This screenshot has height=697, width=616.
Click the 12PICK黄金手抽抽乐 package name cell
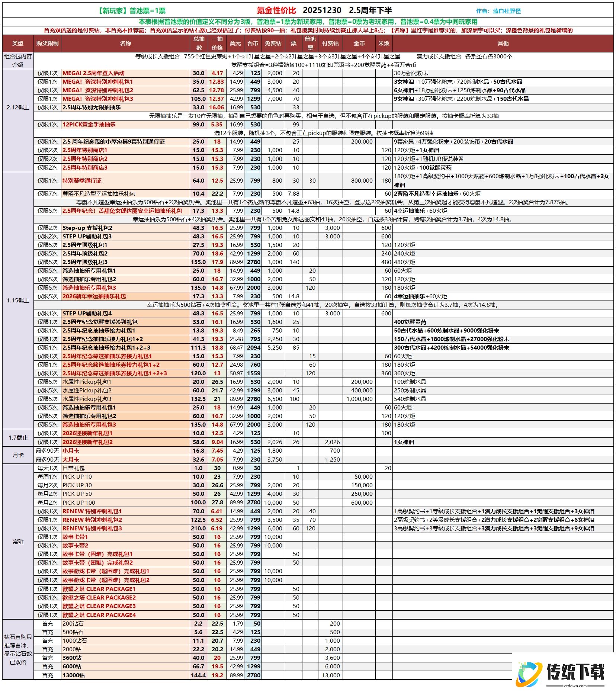tap(89, 125)
